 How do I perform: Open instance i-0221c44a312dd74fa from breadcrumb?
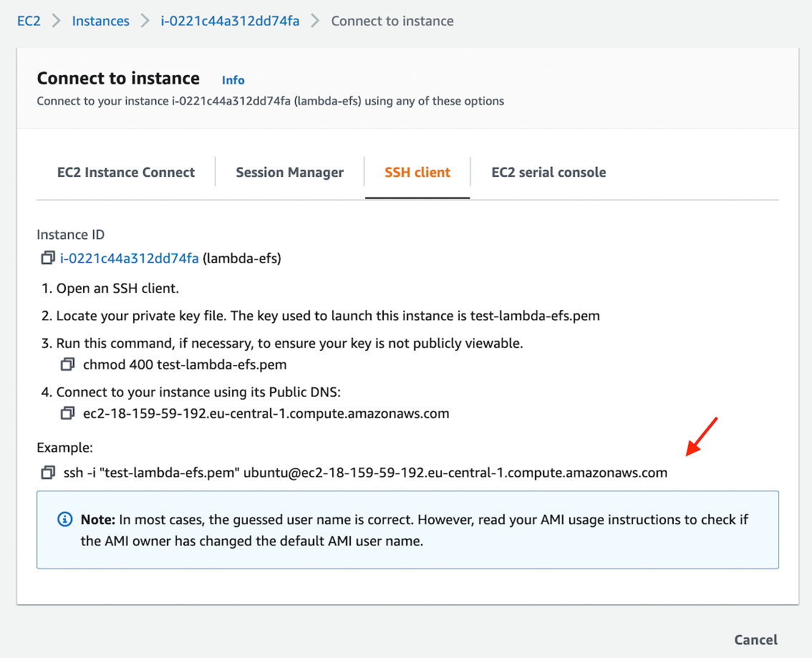tap(230, 21)
